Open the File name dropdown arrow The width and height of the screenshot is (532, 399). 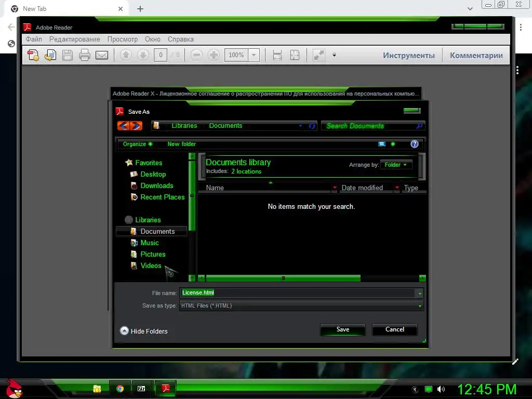click(x=420, y=293)
